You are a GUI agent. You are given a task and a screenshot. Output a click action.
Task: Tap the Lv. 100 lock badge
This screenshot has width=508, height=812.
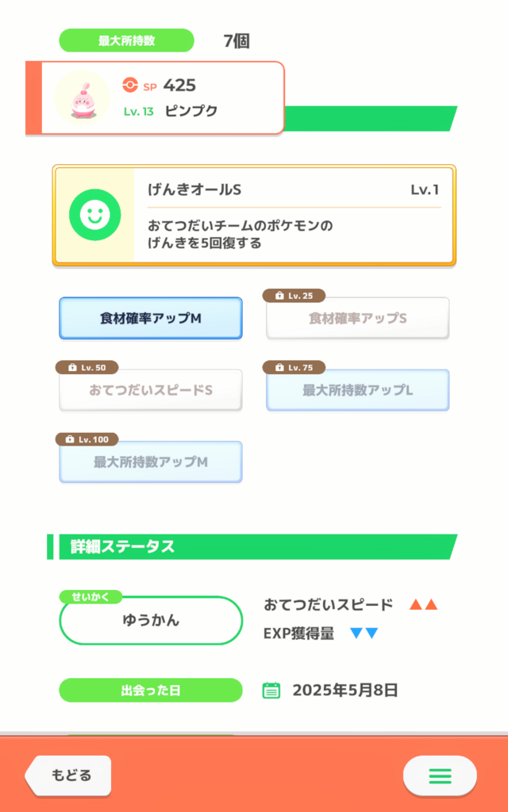tap(87, 439)
